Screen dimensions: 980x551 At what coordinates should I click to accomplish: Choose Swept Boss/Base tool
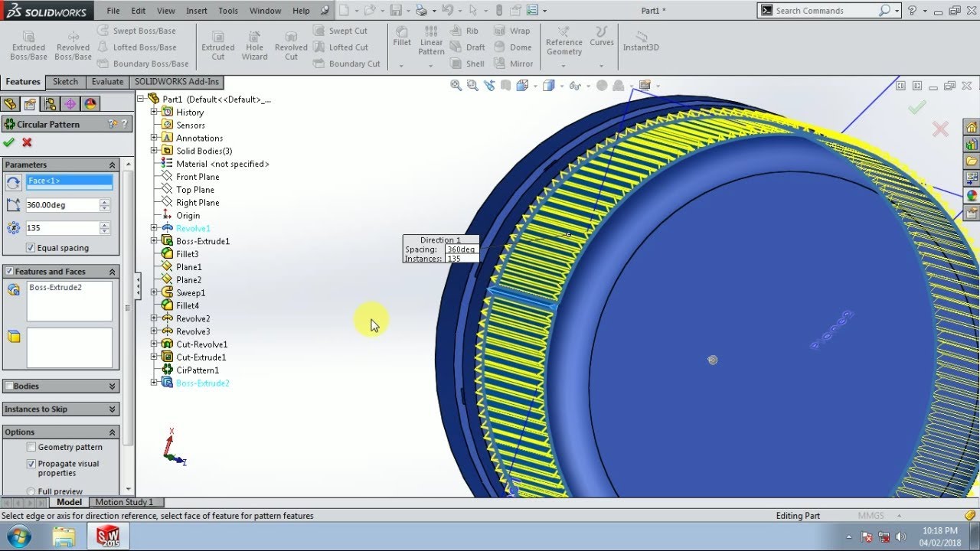point(136,31)
